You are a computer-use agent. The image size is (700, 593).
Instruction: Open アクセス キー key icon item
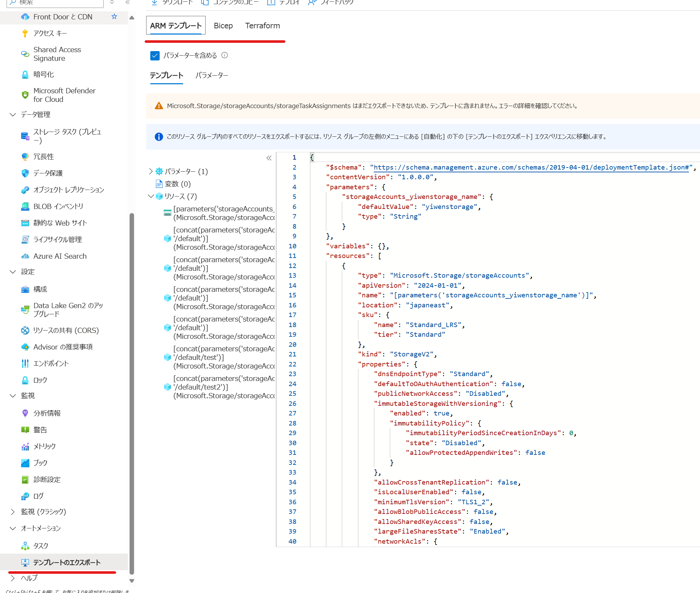coord(25,33)
